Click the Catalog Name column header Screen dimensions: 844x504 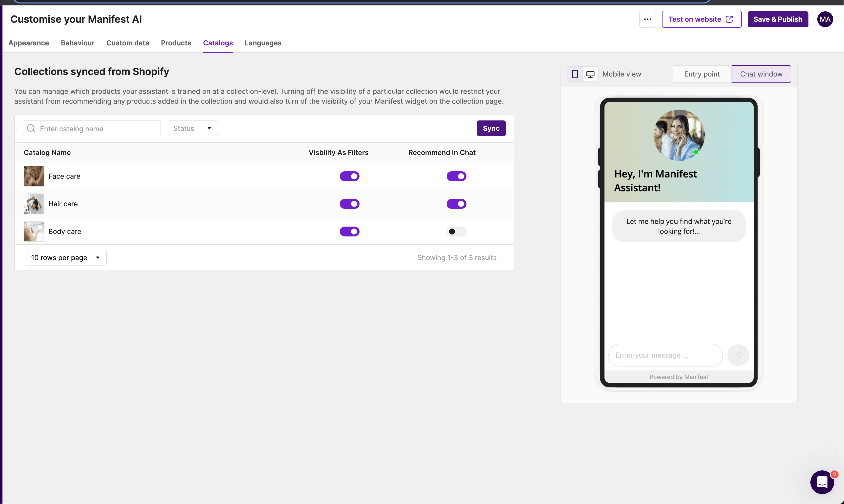coord(47,153)
